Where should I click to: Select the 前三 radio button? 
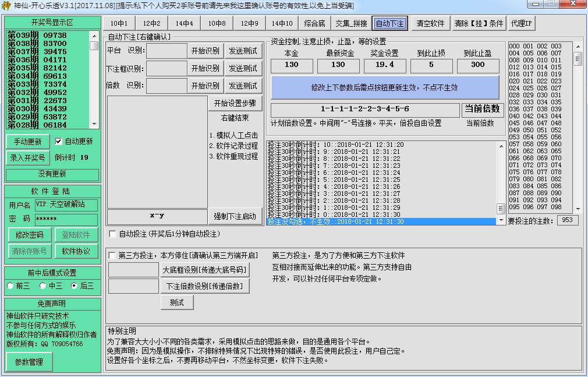point(9,286)
